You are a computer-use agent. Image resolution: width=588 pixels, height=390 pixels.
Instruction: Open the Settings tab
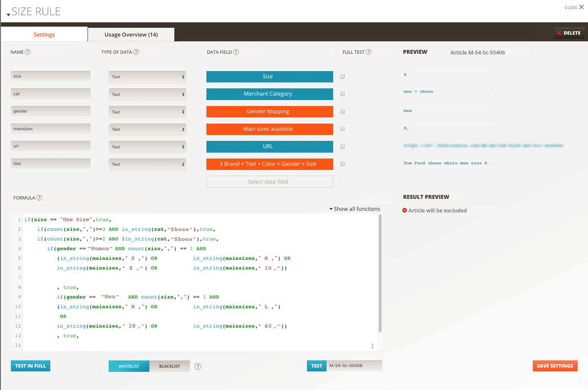44,35
